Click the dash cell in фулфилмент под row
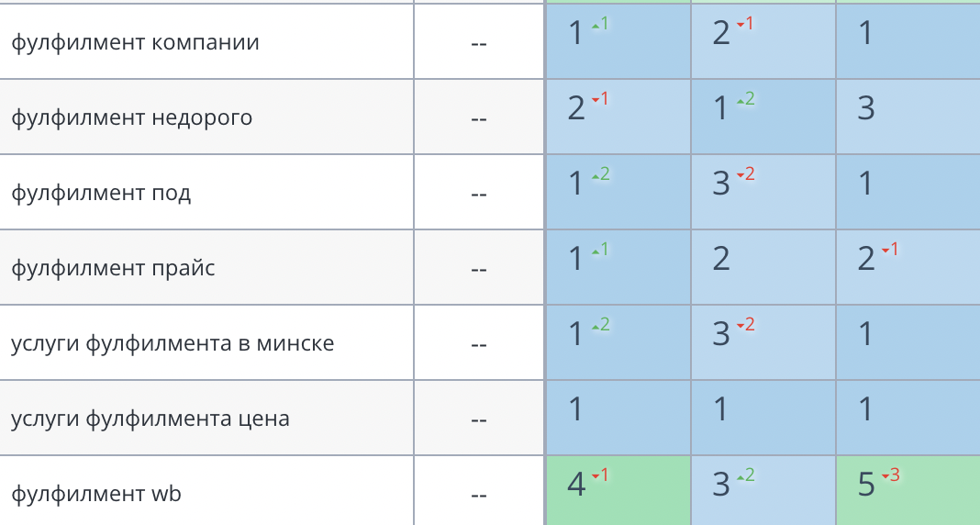This screenshot has width=980, height=525. (478, 194)
